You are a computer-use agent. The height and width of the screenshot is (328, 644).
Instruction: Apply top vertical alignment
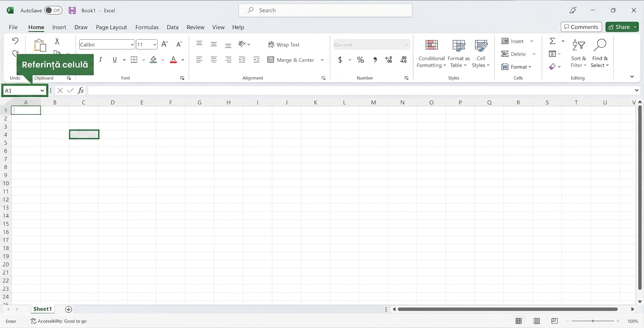pos(199,44)
